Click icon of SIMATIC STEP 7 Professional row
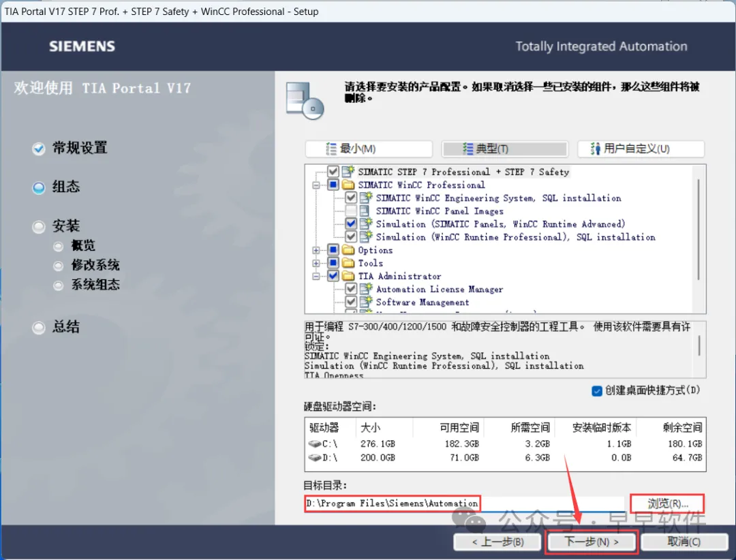 coord(348,171)
